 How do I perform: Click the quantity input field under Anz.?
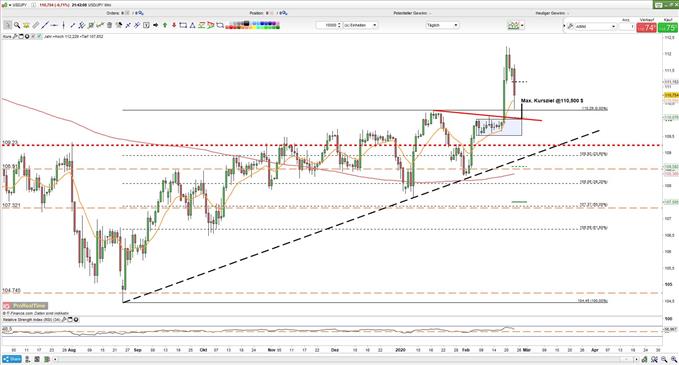coord(627,26)
